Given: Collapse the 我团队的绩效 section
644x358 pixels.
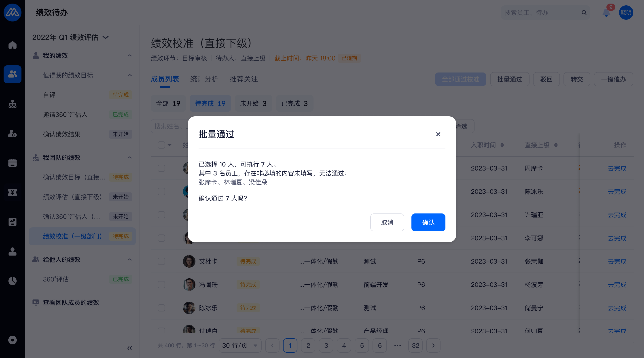Looking at the screenshot, I should pyautogui.click(x=129, y=157).
